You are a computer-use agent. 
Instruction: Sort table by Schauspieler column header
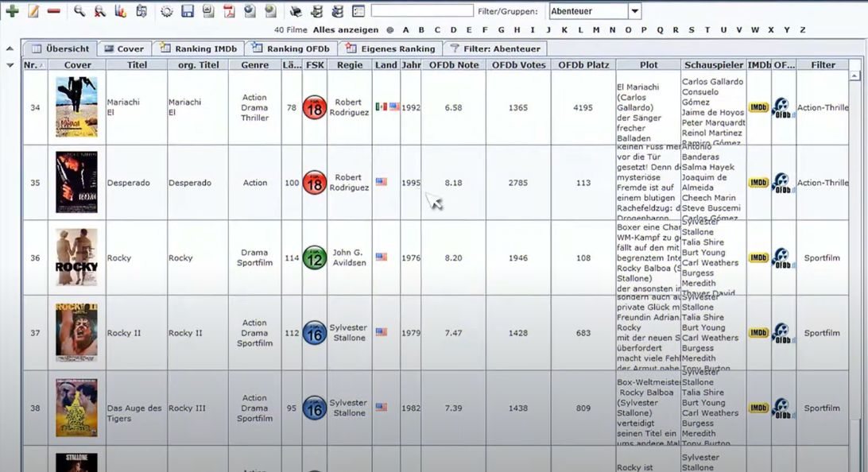click(714, 64)
